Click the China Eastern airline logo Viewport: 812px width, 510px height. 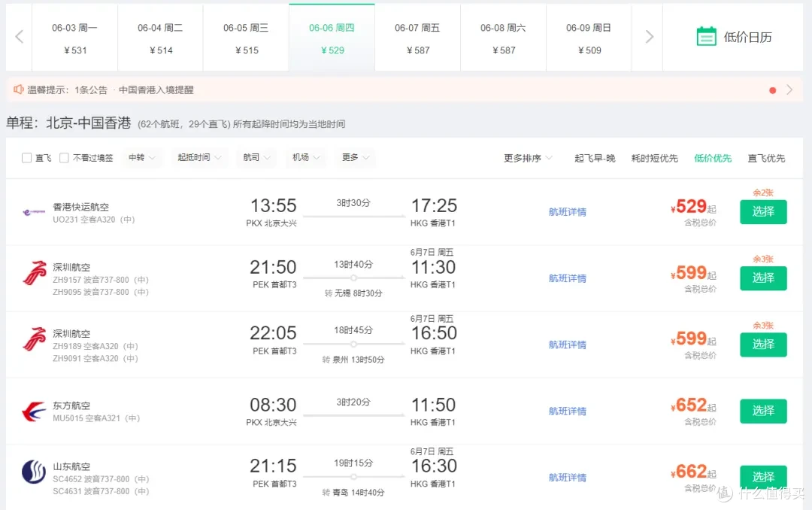(34, 411)
